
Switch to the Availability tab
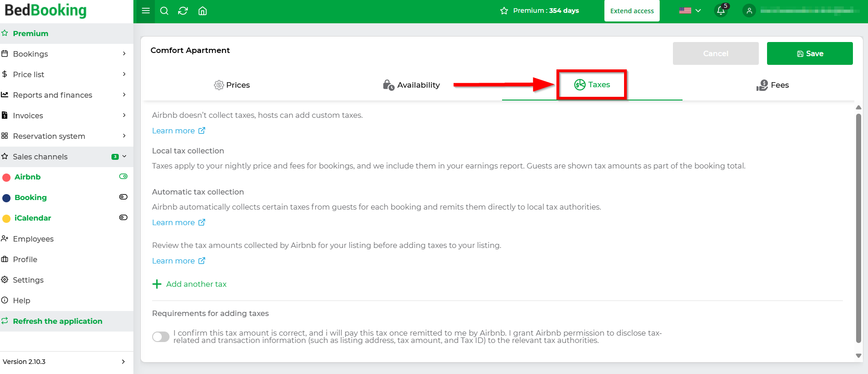[412, 85]
